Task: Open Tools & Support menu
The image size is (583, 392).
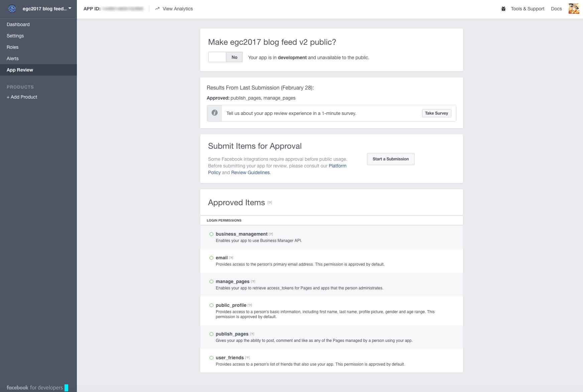Action: click(x=528, y=9)
